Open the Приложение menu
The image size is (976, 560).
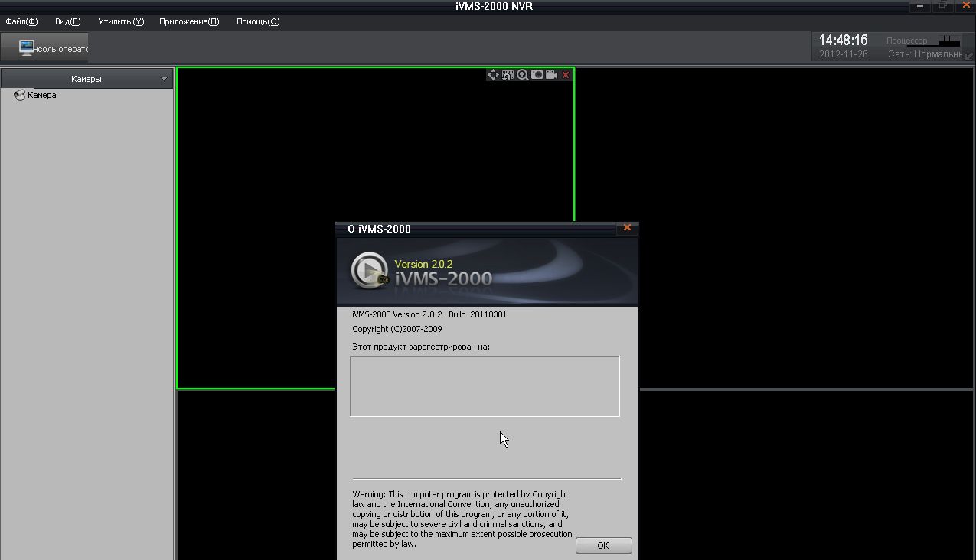[189, 21]
